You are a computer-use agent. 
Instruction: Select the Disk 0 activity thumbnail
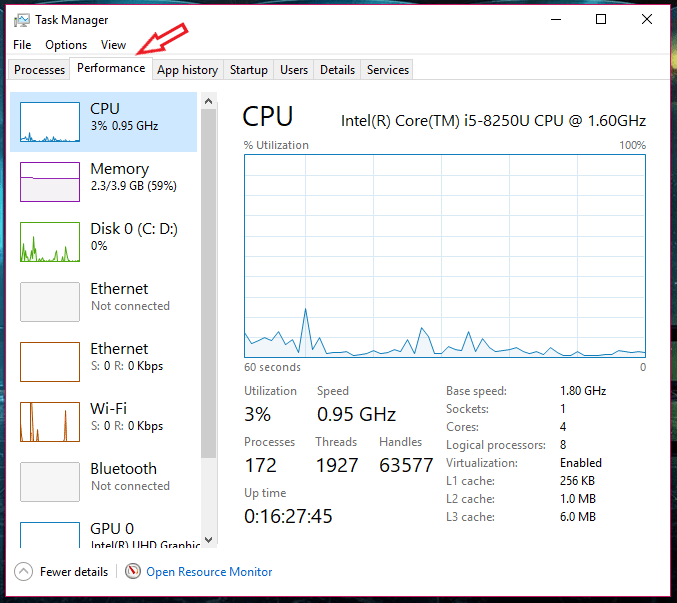pos(50,242)
